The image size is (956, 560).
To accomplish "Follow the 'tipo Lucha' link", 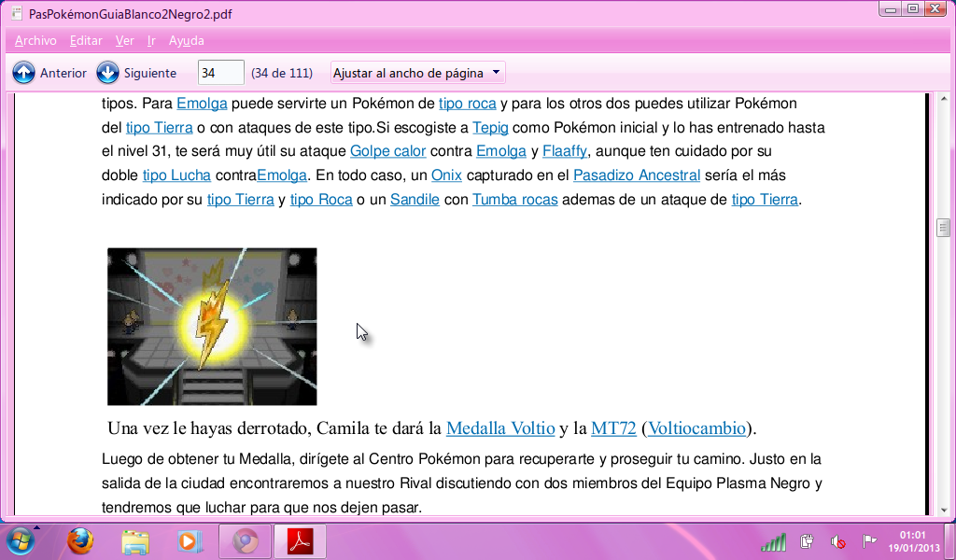I will (x=176, y=175).
